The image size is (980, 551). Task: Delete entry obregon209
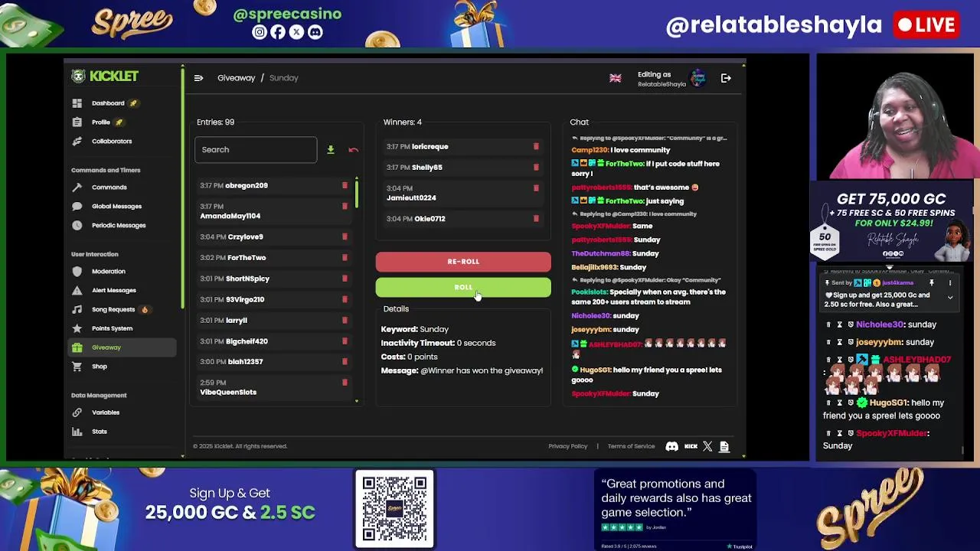(345, 185)
